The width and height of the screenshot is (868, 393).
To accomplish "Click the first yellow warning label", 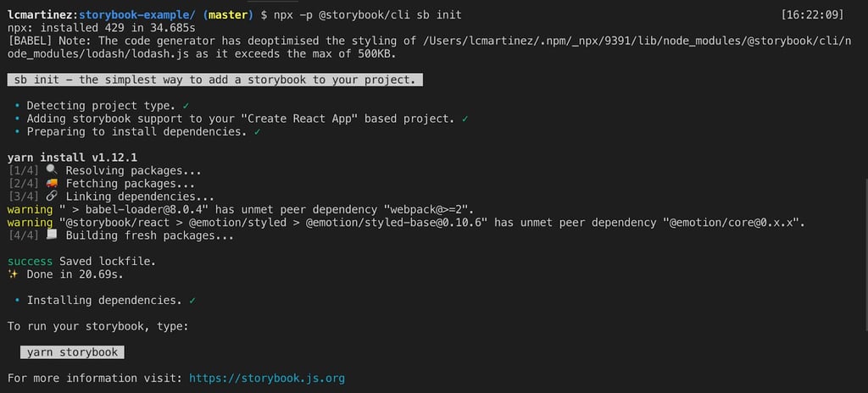I will (x=31, y=209).
